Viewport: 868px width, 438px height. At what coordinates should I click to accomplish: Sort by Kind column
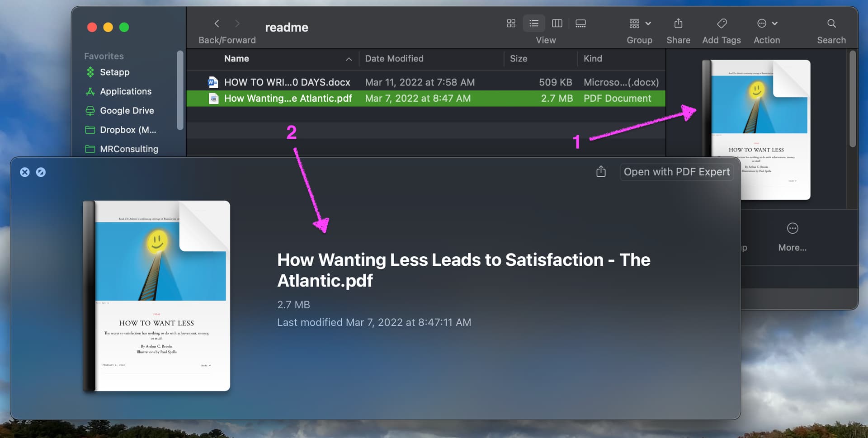[593, 59]
